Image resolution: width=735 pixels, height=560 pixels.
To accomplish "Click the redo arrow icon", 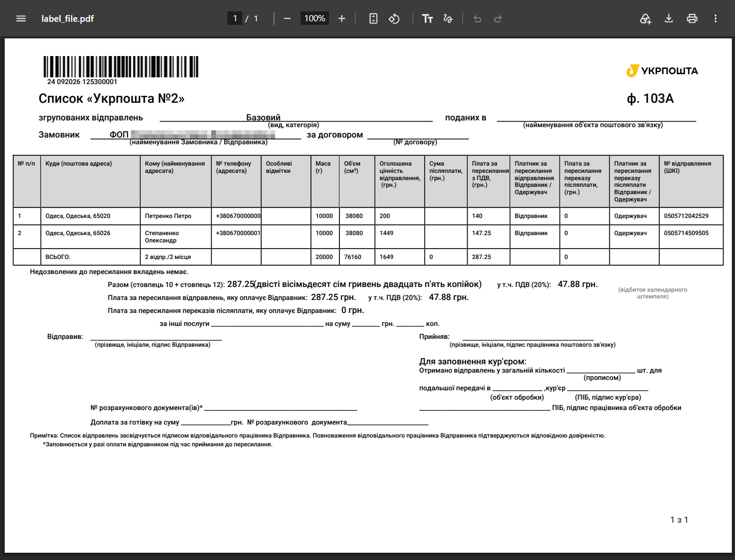I will pyautogui.click(x=498, y=19).
